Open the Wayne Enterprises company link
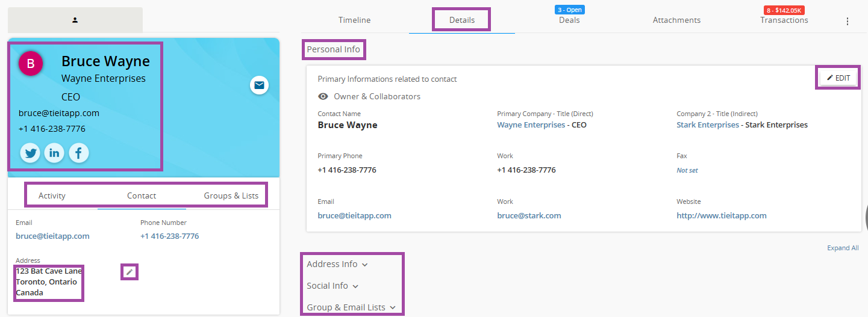868x317 pixels. [531, 125]
